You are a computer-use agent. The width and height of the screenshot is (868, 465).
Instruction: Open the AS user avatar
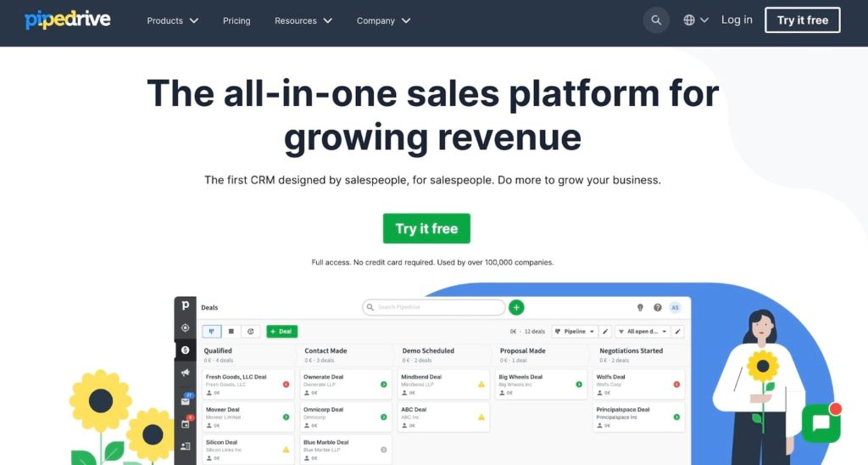(675, 307)
